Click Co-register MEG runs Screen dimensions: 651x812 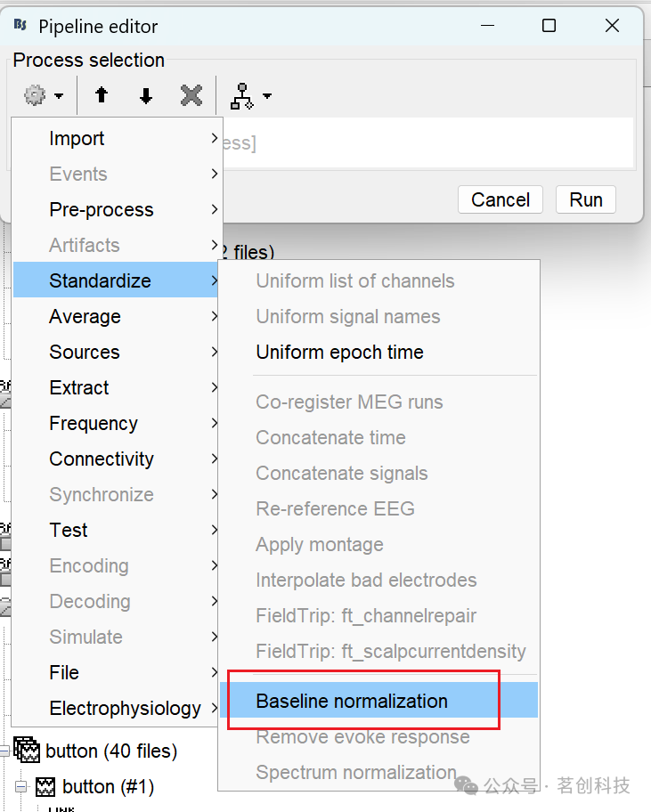click(379, 402)
